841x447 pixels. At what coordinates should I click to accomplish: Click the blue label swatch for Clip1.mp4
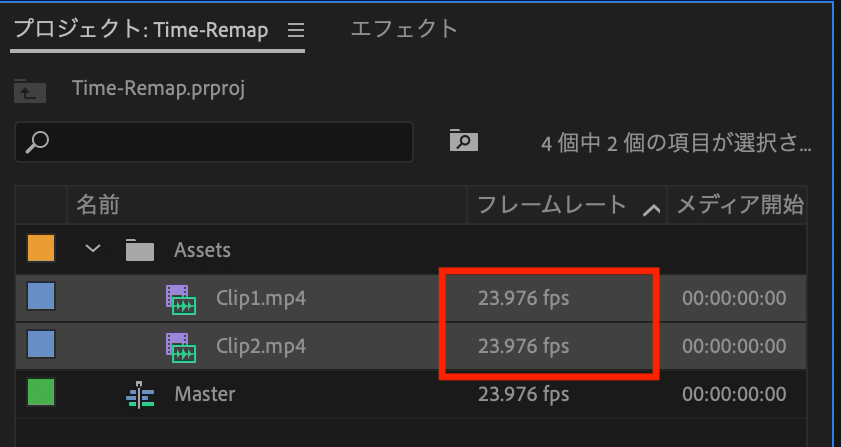pos(40,297)
